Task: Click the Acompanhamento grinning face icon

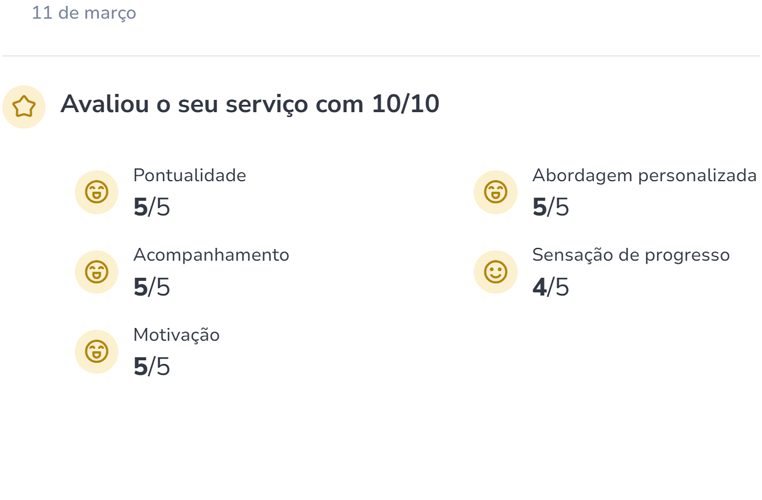Action: pos(97,271)
